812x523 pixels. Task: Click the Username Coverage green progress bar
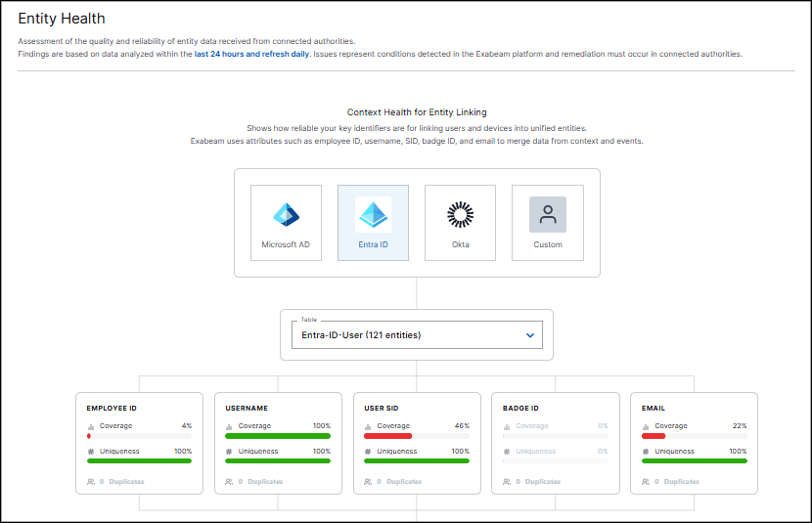point(278,436)
